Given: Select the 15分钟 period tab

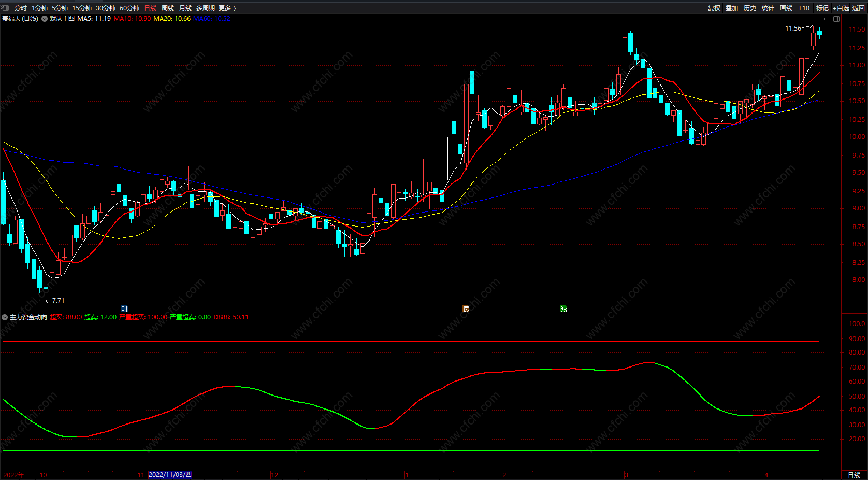Looking at the screenshot, I should [x=82, y=8].
